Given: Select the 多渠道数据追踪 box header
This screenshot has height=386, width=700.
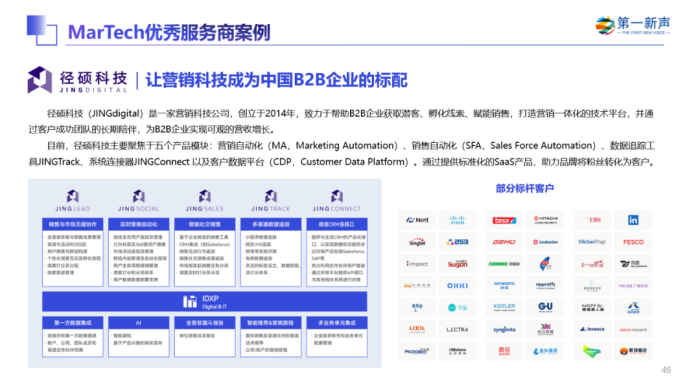Looking at the screenshot, I should (271, 224).
